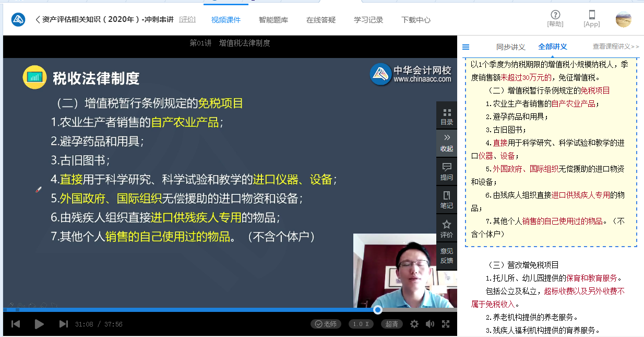Click the video progress bar handle
644x337 pixels.
click(x=378, y=310)
